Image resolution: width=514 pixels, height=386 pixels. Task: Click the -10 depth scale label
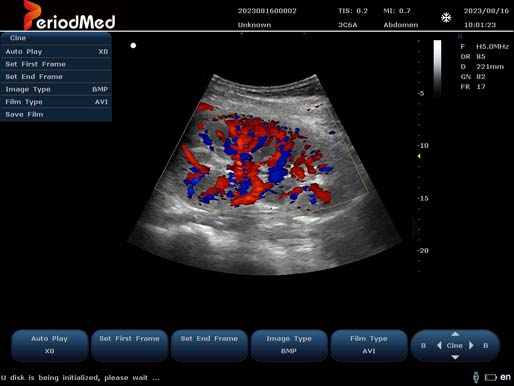point(423,146)
